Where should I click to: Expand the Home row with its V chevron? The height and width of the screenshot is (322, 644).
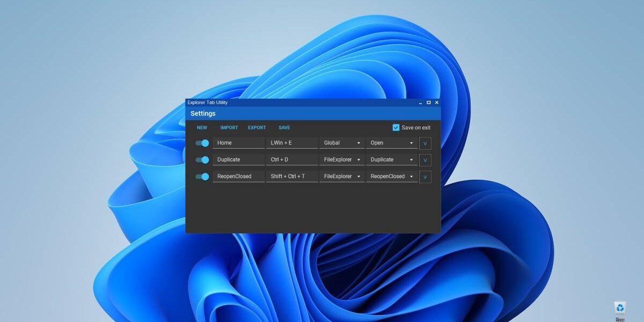pyautogui.click(x=425, y=143)
